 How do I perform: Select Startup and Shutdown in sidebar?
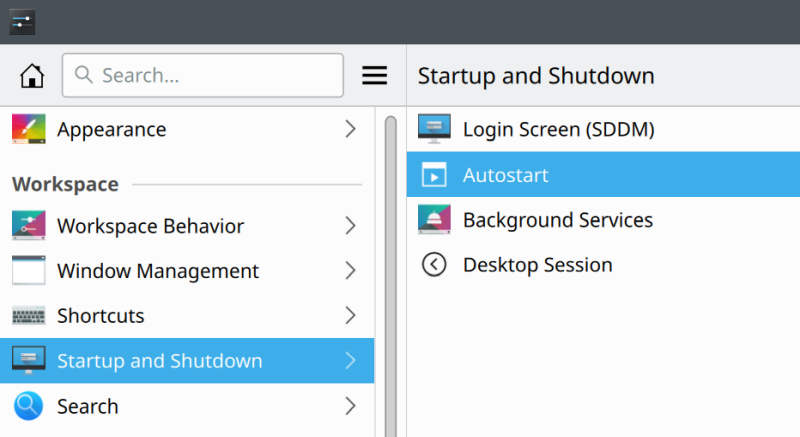click(187, 361)
